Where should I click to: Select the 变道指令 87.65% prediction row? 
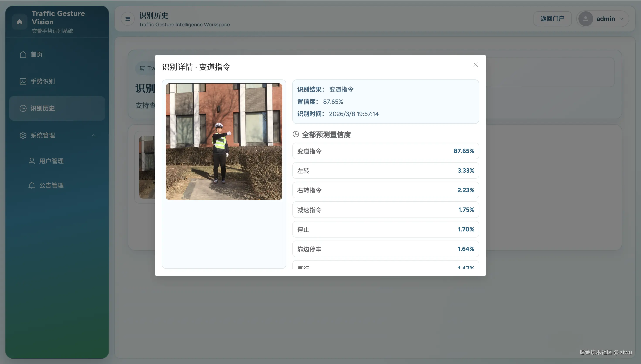point(385,151)
